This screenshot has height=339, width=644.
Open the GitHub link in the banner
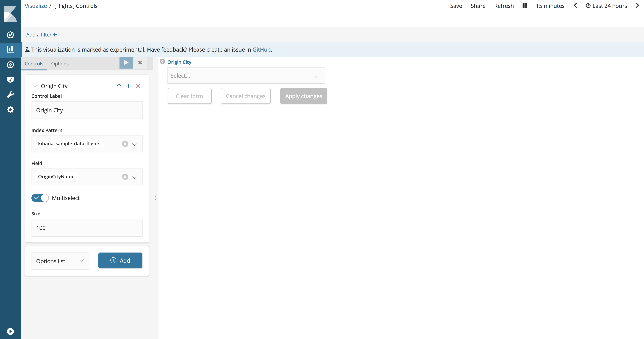[x=261, y=49]
